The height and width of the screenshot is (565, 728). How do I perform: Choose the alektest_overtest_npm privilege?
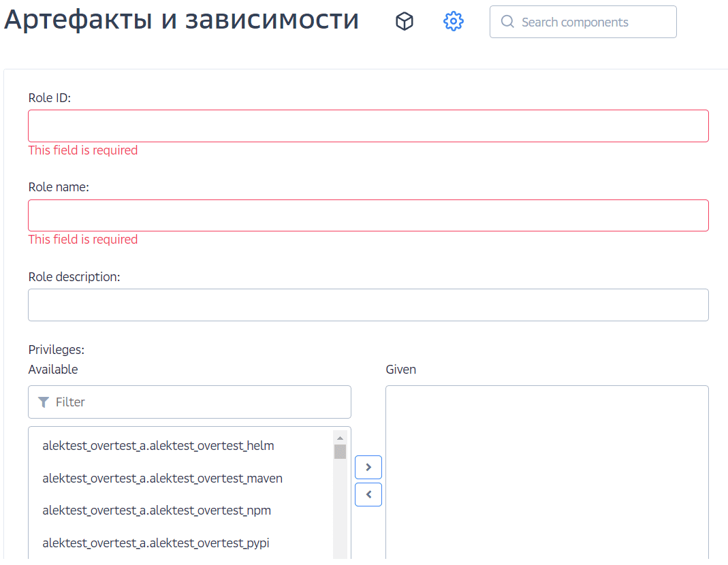click(157, 511)
